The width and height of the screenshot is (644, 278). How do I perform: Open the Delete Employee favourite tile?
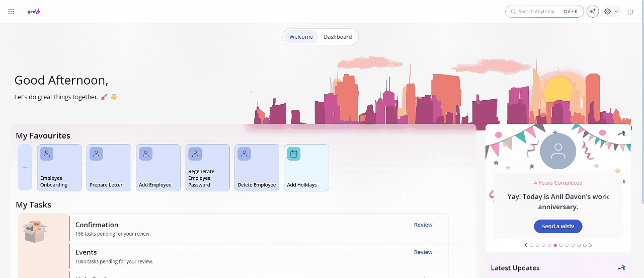tap(257, 168)
